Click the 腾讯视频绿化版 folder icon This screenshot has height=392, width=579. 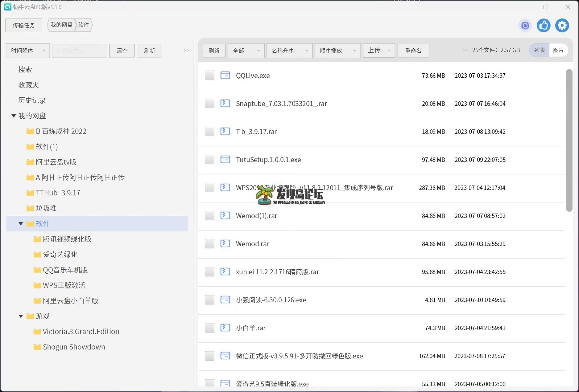tap(37, 239)
